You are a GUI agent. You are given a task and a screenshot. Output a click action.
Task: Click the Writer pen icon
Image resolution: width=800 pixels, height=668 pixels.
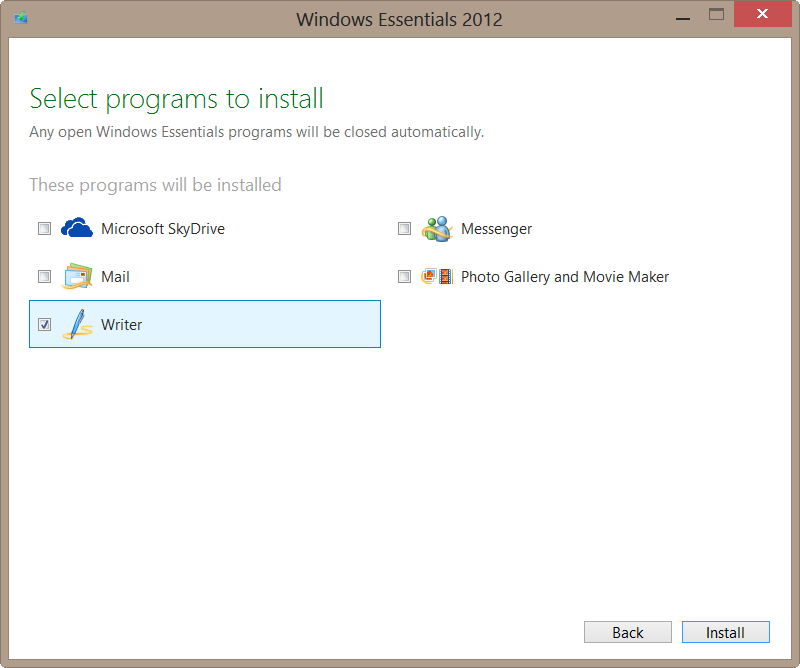tap(77, 324)
